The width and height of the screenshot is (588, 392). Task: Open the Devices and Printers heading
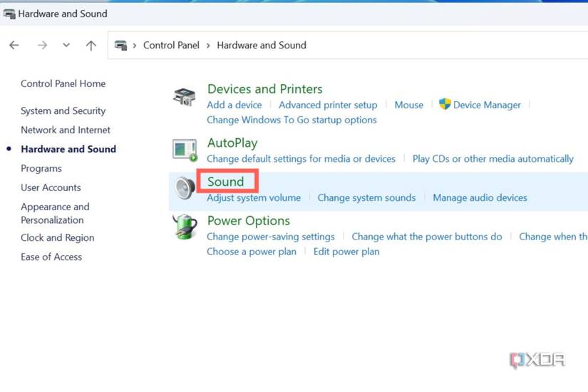point(264,89)
